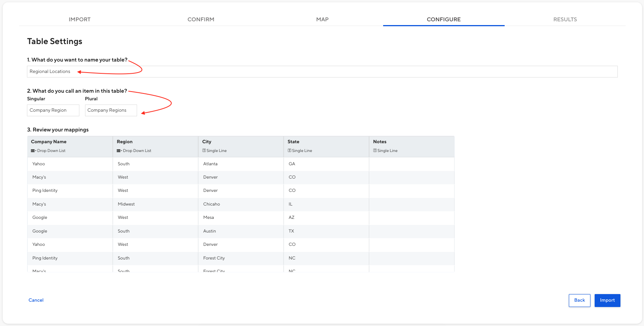
Task: Click the Single Line icon under Notes
Action: tap(375, 150)
